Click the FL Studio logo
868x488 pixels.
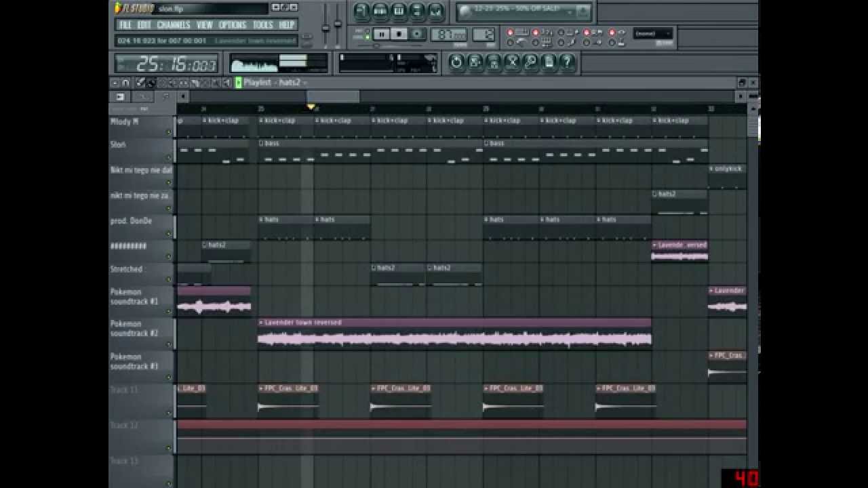coord(134,8)
